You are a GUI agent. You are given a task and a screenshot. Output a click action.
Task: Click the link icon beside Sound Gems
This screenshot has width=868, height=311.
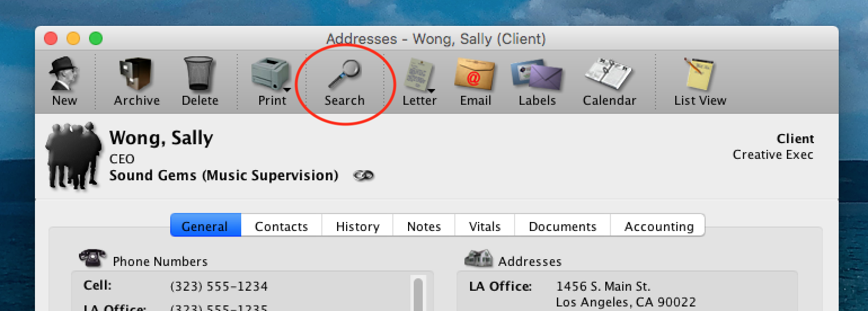point(364,176)
